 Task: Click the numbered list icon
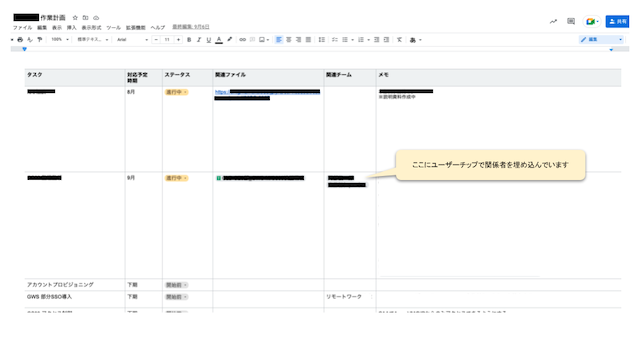[x=361, y=40]
